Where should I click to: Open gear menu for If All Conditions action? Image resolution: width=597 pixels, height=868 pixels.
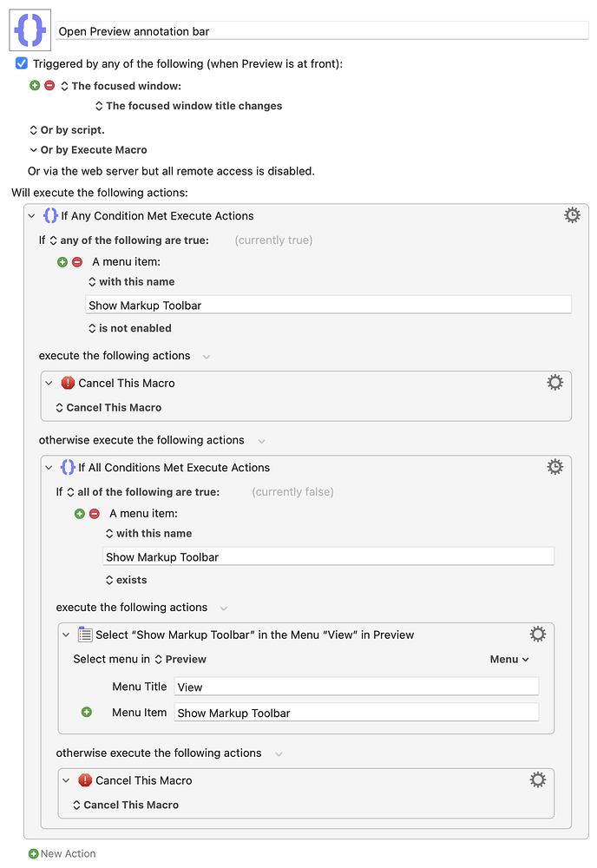pos(555,467)
